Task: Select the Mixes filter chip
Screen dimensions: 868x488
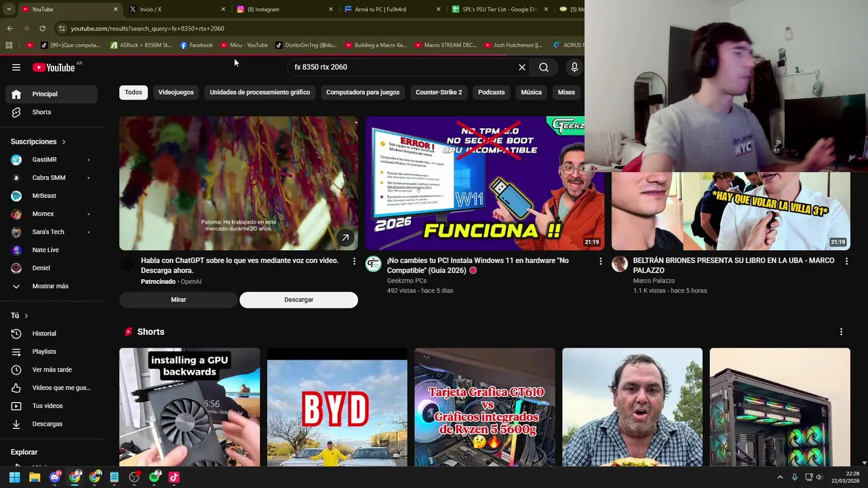Action: tap(566, 92)
